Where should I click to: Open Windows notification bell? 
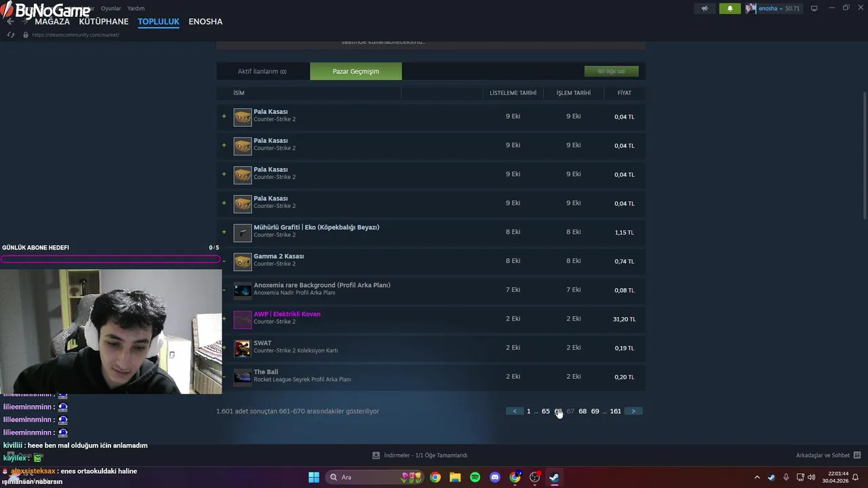[856, 477]
